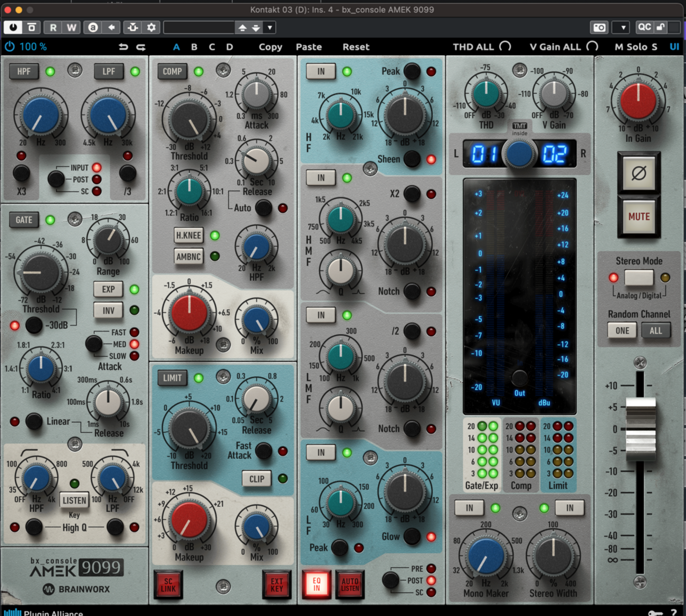
Task: Open the preset list dropdown arrow
Action: pos(270,27)
